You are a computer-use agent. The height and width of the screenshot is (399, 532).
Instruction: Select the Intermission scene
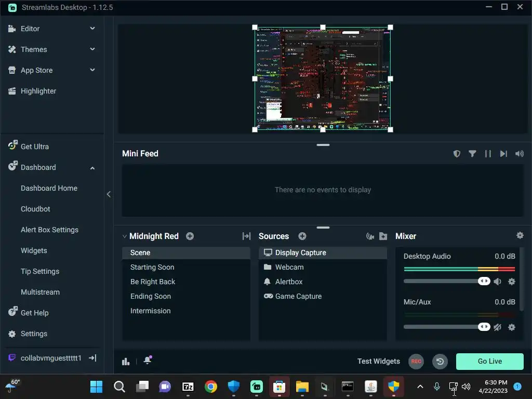click(x=187, y=311)
